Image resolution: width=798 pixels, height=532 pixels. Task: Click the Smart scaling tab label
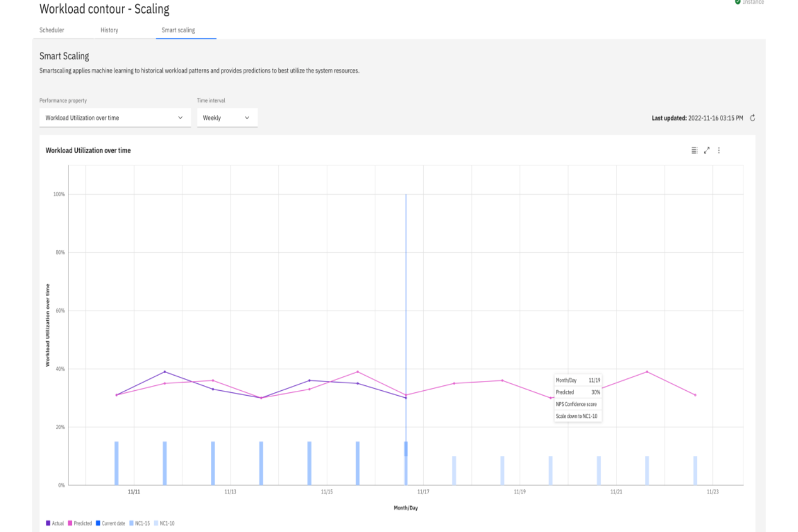[x=178, y=30]
